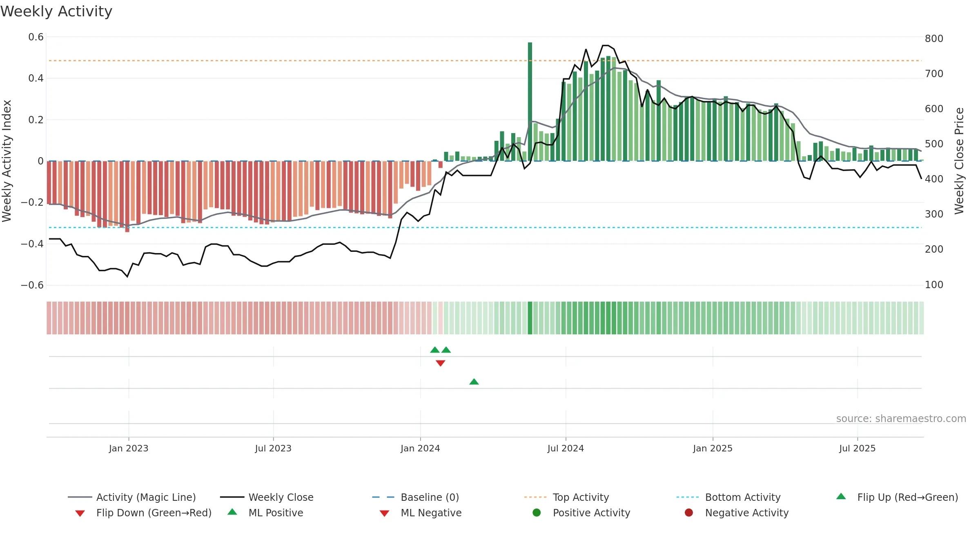
Task: Click the 800 right axis tick label
Action: [934, 39]
